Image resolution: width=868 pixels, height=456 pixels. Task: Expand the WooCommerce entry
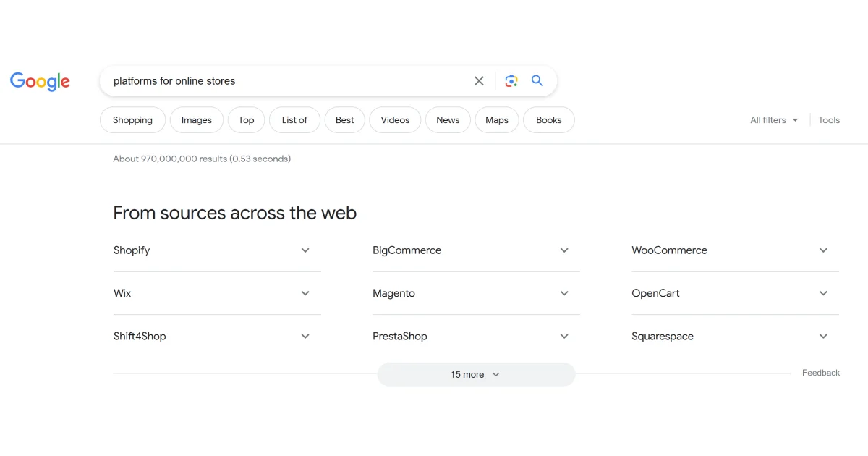(x=823, y=250)
